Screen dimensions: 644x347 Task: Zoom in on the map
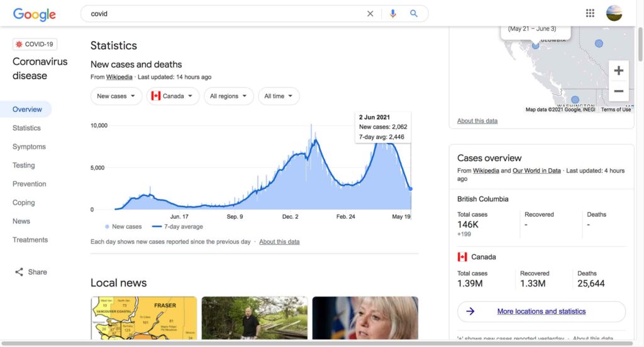pos(618,71)
